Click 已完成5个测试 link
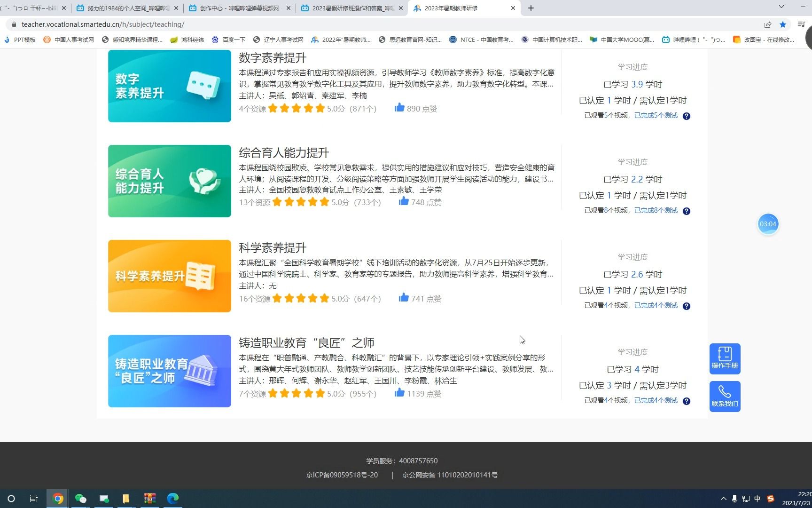The image size is (812, 508). coord(656,115)
